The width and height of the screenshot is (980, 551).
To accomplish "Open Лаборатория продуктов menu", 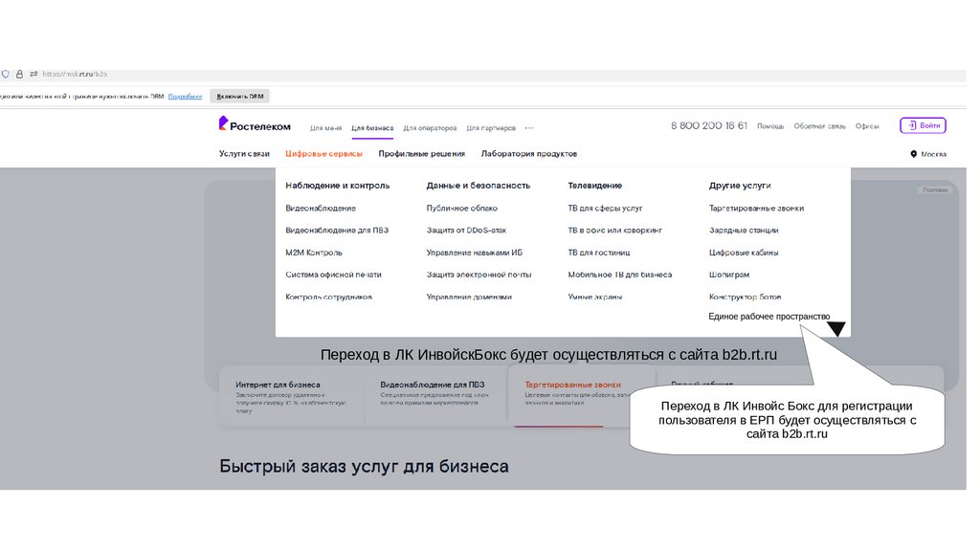I will click(529, 154).
